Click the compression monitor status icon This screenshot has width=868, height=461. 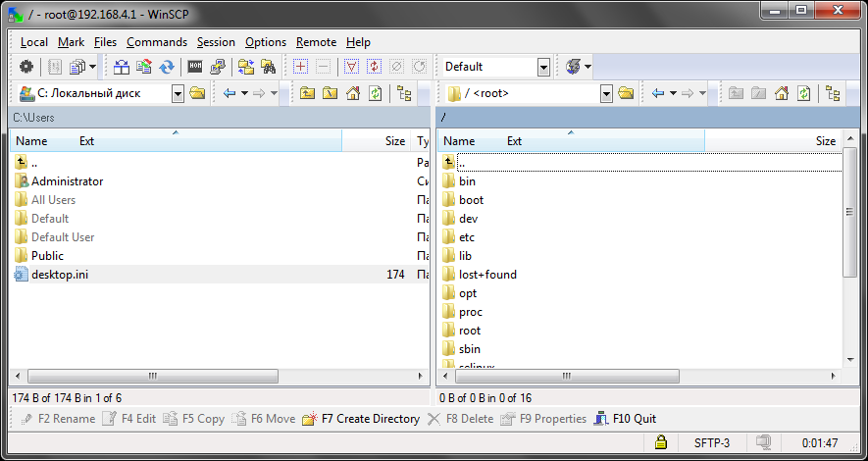764,442
